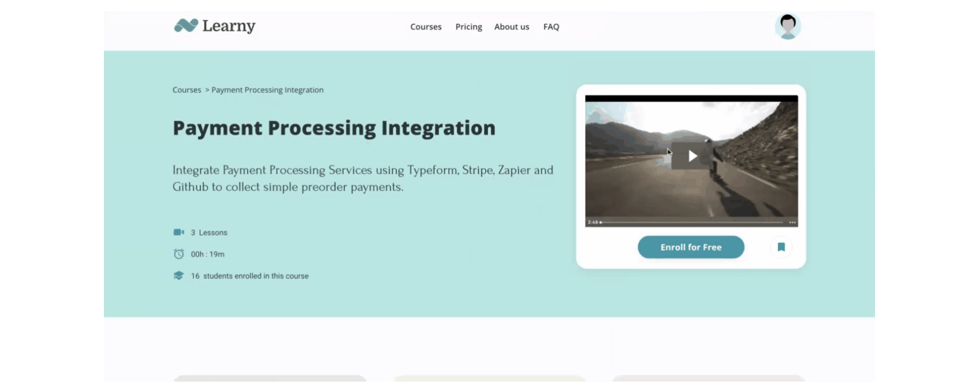Screen dimensions: 980x388
Task: Open the Courses navigation menu item
Action: (x=426, y=27)
